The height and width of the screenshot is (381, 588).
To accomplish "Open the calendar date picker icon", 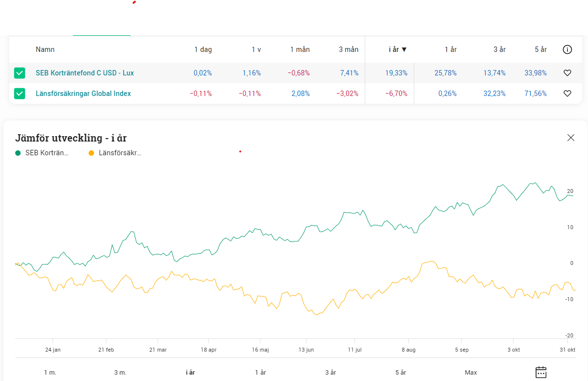I will click(541, 372).
